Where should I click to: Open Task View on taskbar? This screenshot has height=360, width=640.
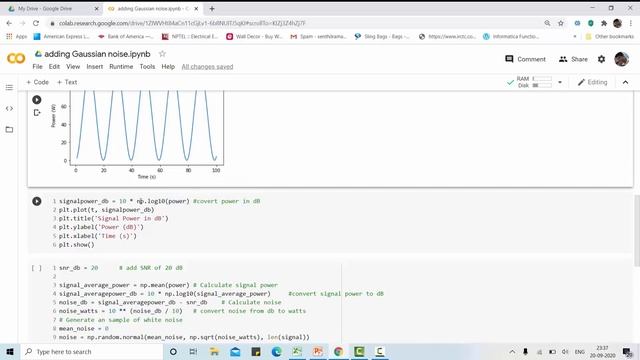click(x=193, y=351)
